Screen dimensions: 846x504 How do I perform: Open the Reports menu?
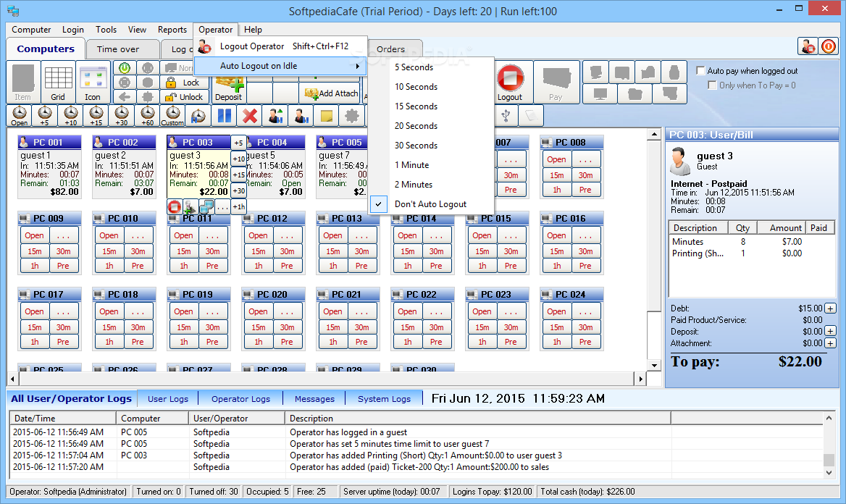(172, 30)
